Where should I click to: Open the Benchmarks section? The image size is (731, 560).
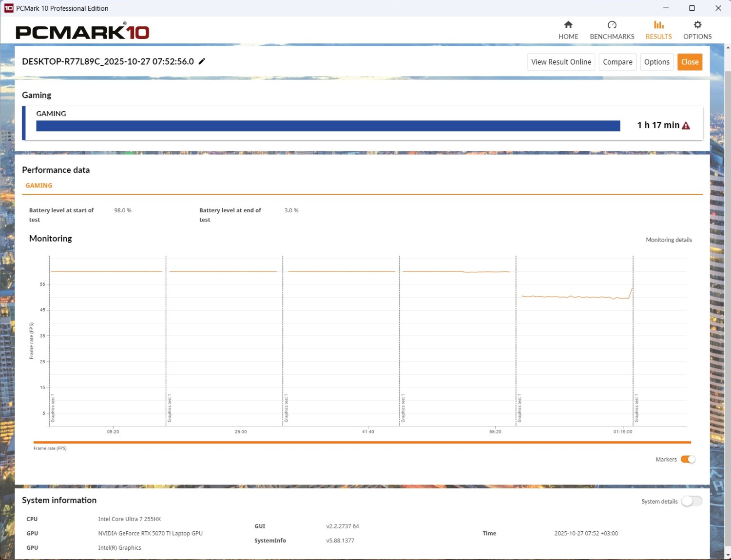[x=612, y=30]
